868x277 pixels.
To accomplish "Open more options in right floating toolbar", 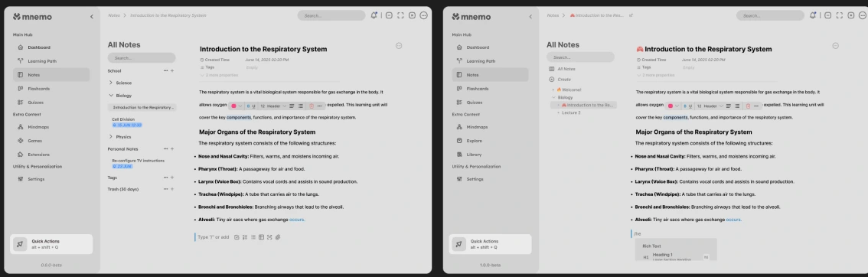I will point(757,106).
